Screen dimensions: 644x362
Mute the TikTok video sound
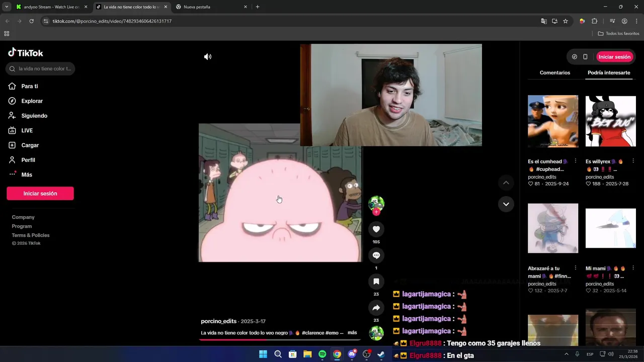[208, 57]
